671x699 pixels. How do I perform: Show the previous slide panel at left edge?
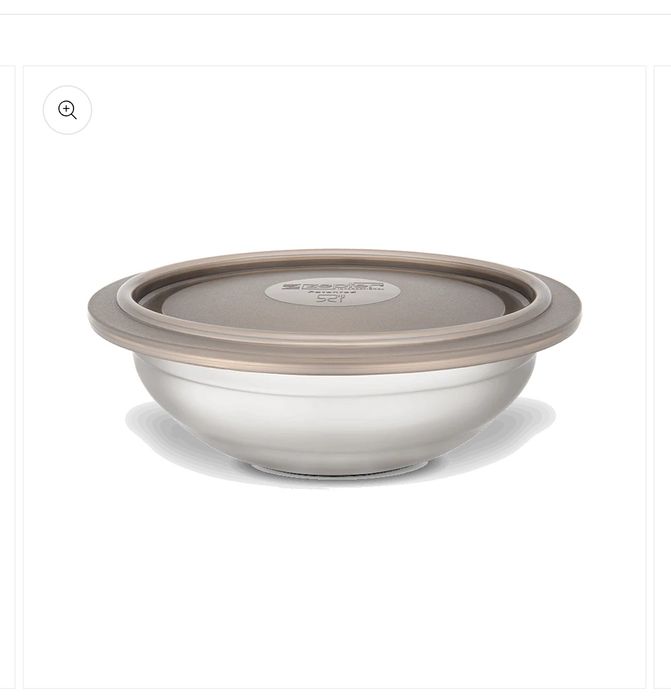pyautogui.click(x=8, y=377)
